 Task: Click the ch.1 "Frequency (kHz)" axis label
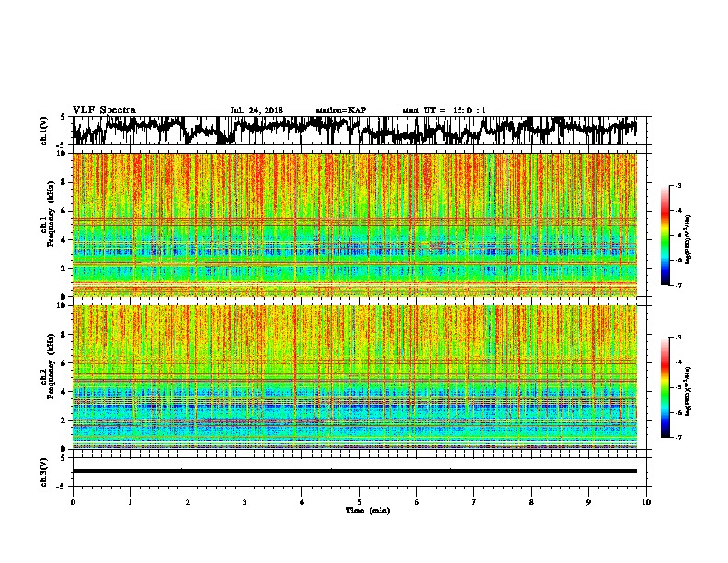click(51, 213)
